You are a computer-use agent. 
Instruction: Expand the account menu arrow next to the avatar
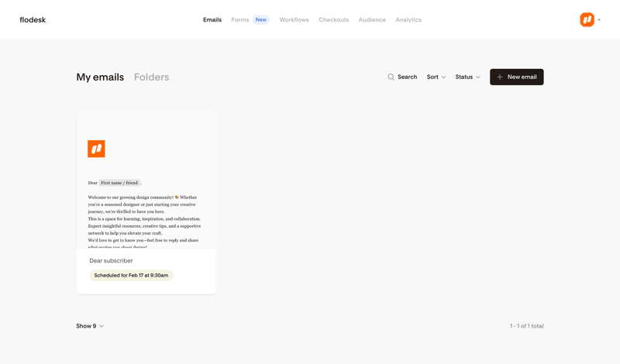[x=599, y=20]
